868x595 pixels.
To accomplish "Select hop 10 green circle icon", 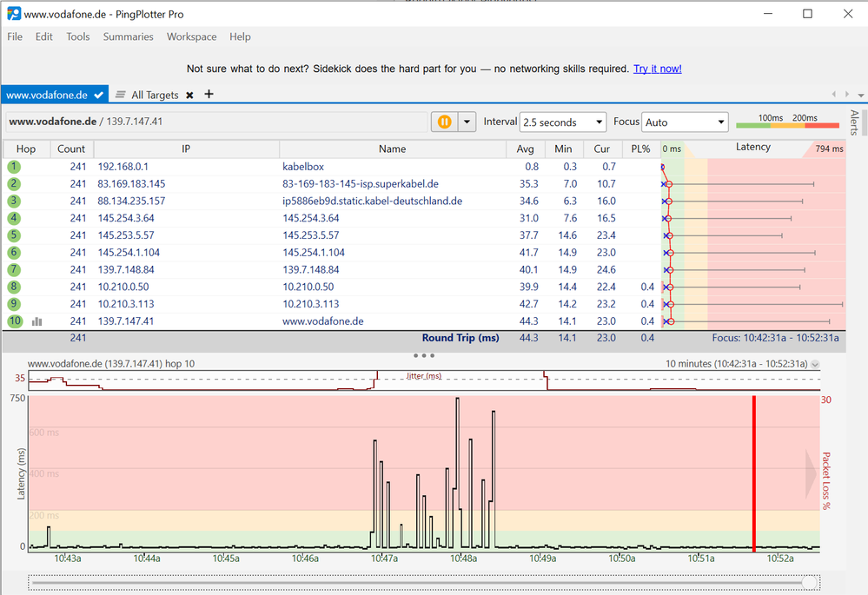I will tap(15, 321).
